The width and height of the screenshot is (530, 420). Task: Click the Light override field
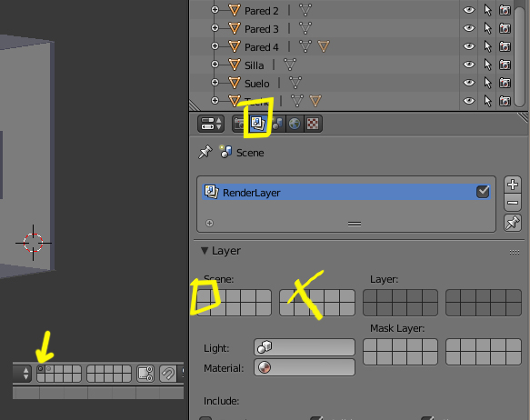(x=305, y=347)
